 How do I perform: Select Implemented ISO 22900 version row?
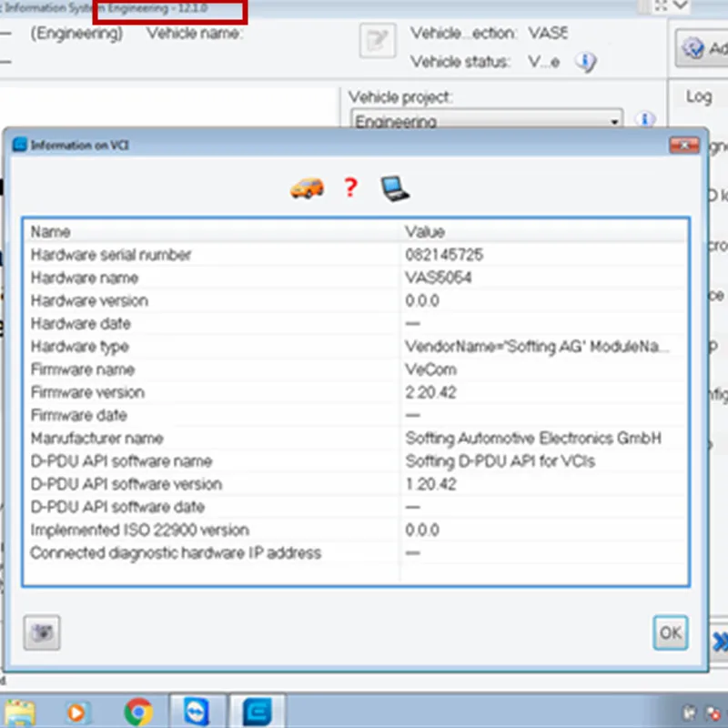pyautogui.click(x=139, y=531)
